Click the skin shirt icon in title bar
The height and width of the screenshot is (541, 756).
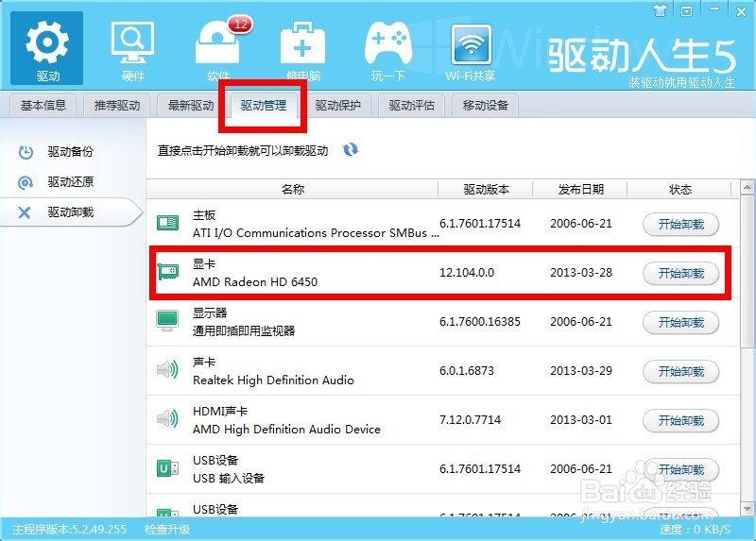(660, 10)
